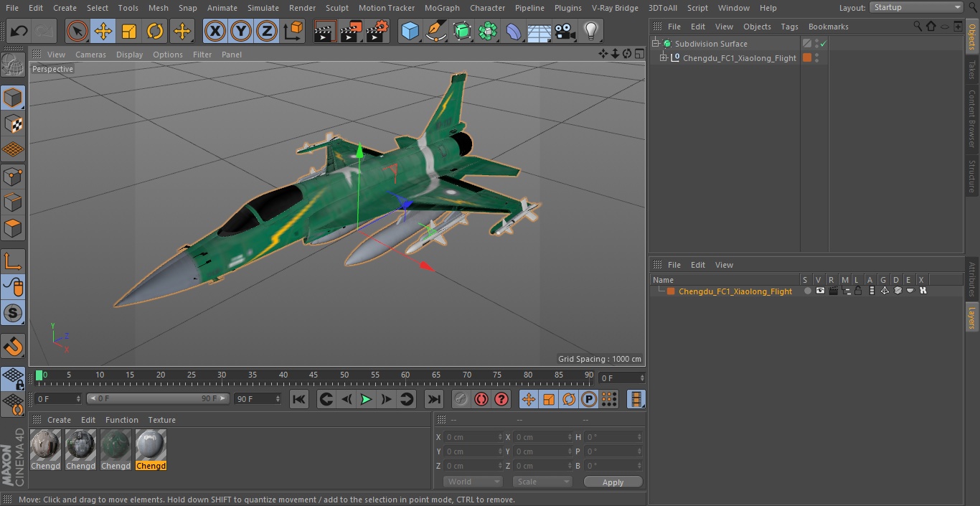Switch to Edges mode
Screen dimensions: 980x506
(13, 202)
